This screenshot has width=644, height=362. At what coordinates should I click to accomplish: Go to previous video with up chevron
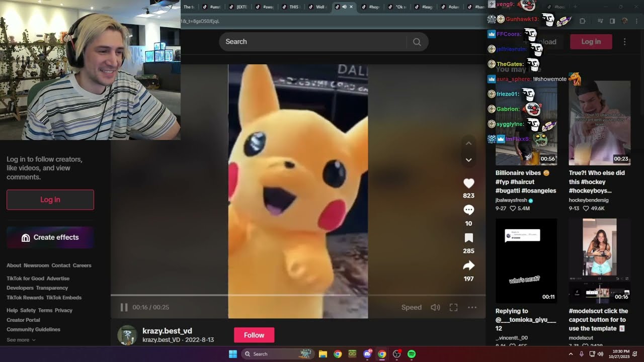[468, 143]
